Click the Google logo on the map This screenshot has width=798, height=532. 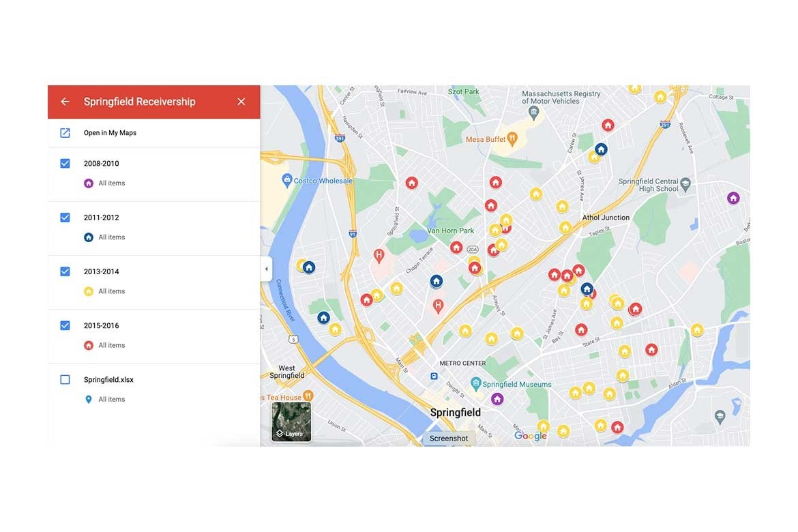530,435
